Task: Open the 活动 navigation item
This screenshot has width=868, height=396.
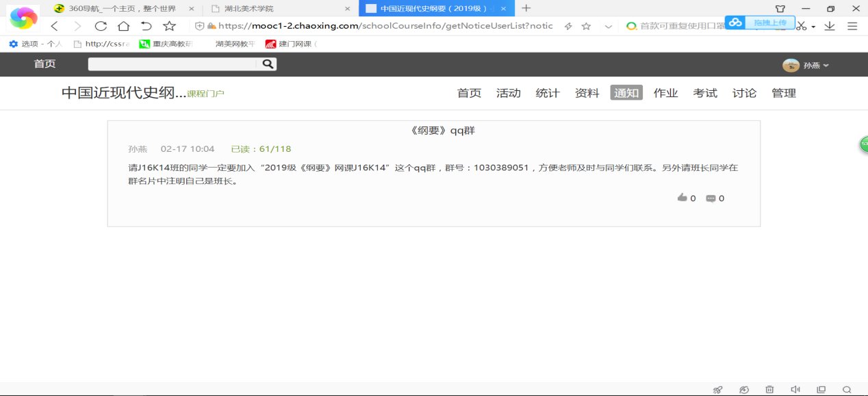Action: point(508,93)
